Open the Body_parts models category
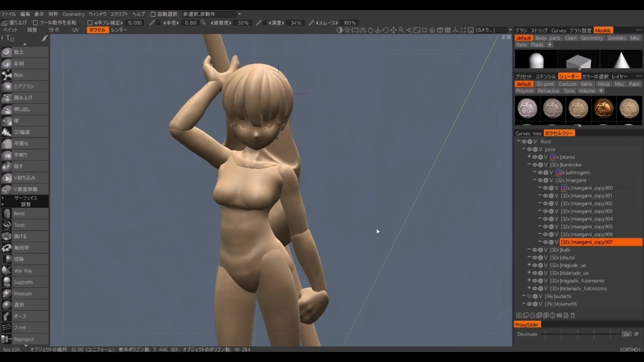644x362 pixels. (547, 38)
